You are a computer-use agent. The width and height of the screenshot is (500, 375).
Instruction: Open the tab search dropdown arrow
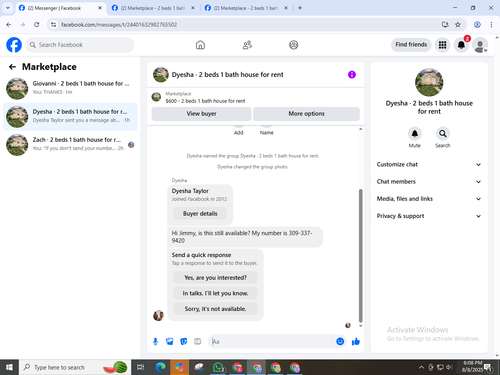click(7, 8)
